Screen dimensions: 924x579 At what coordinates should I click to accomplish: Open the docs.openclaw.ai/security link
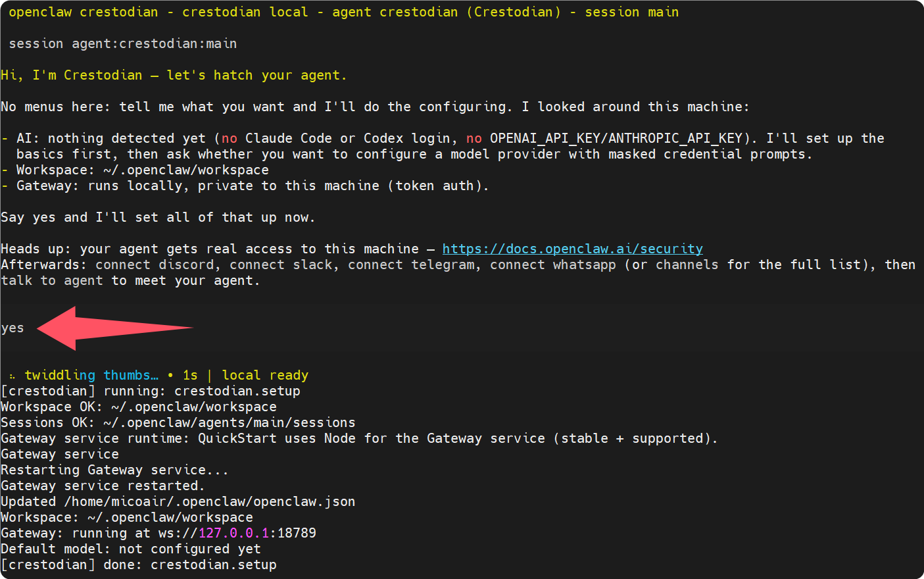(572, 249)
